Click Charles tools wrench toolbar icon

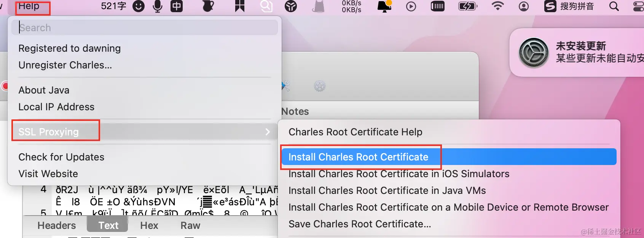tap(286, 86)
